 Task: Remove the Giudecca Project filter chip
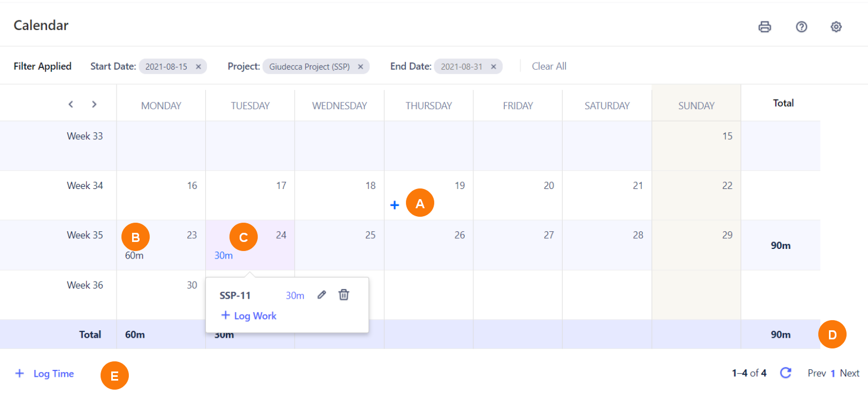tap(360, 67)
